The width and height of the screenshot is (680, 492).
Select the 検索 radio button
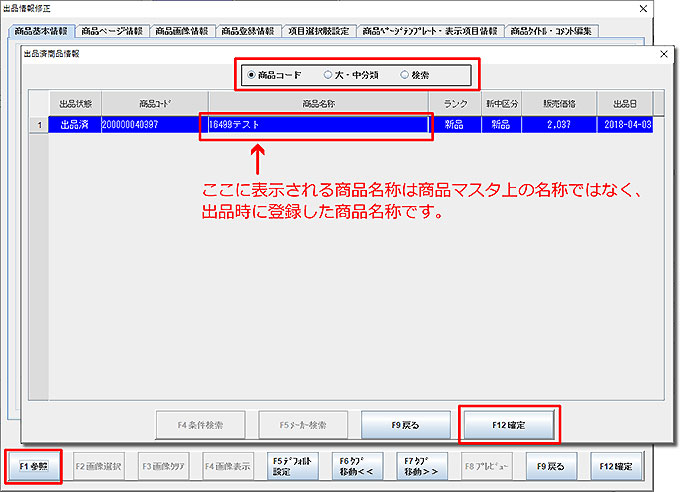click(404, 75)
